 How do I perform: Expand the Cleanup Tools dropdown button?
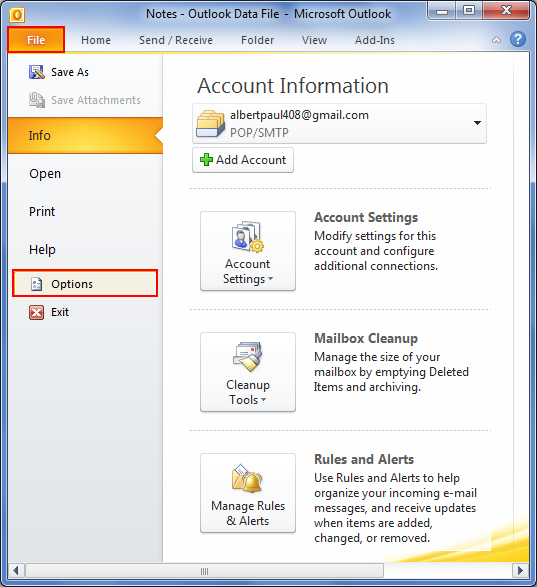[x=248, y=372]
